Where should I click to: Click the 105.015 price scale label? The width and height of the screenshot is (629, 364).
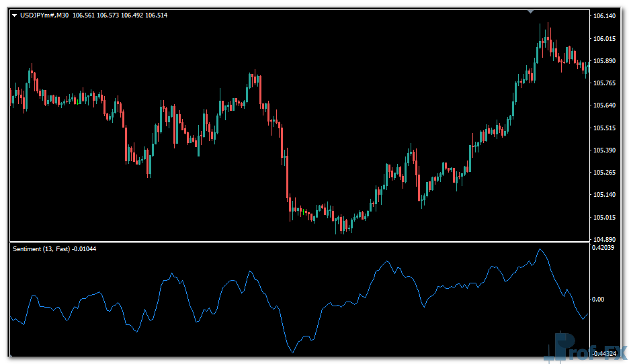click(605, 218)
